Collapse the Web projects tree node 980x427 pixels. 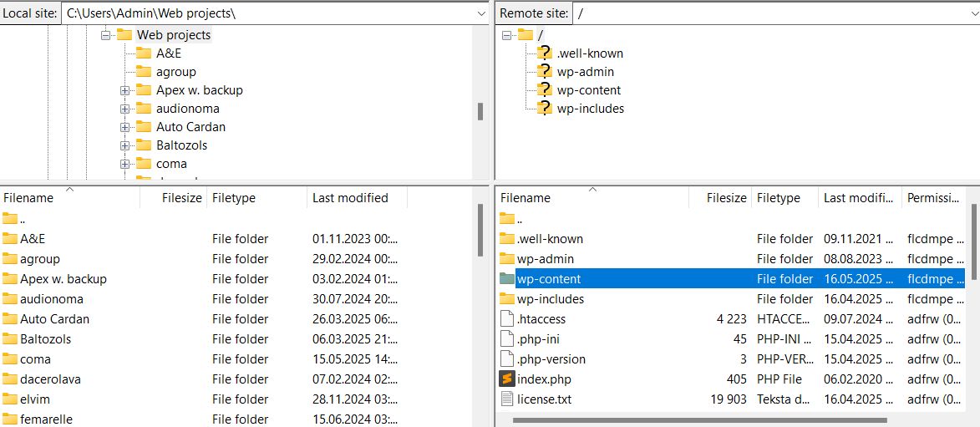tap(105, 35)
